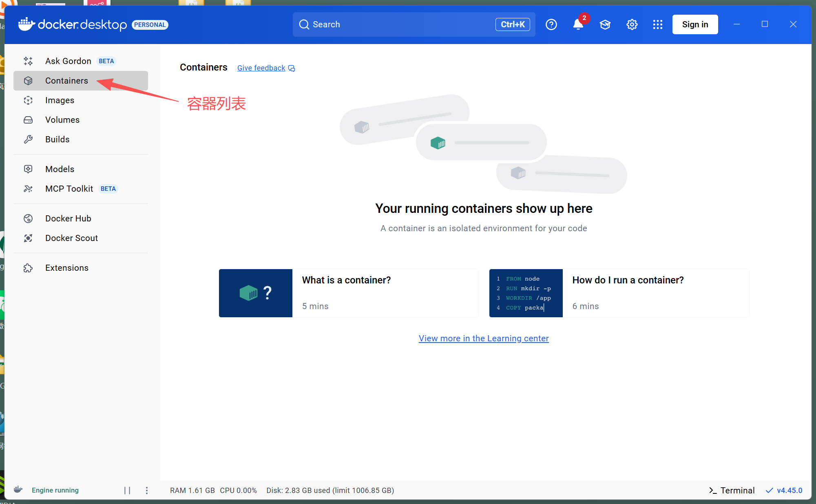
Task: Open Docker Desktop settings gear
Action: point(632,24)
